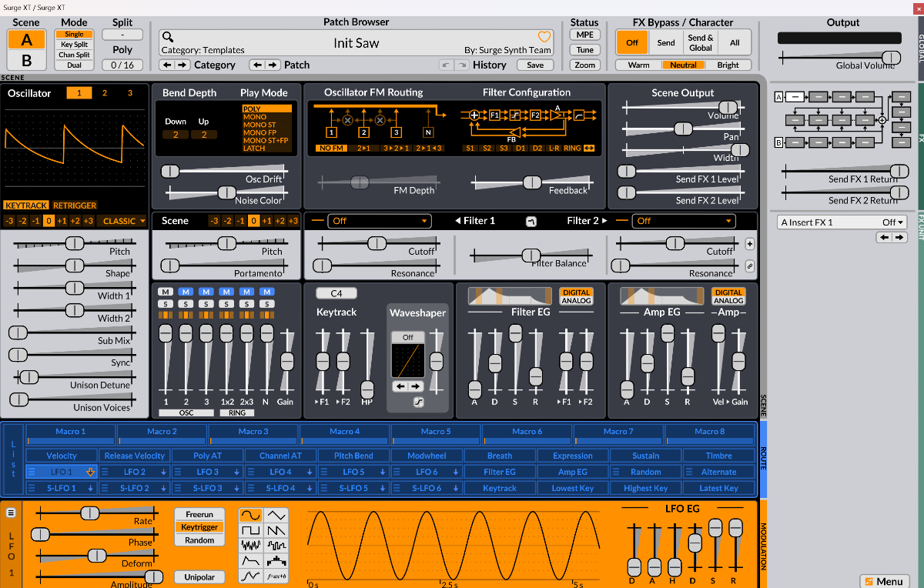Toggle the noise N channel mute button

[x=266, y=292]
